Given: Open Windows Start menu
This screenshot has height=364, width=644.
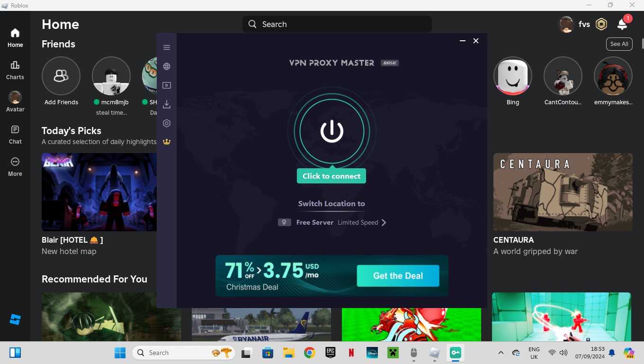Looking at the screenshot, I should (x=120, y=353).
